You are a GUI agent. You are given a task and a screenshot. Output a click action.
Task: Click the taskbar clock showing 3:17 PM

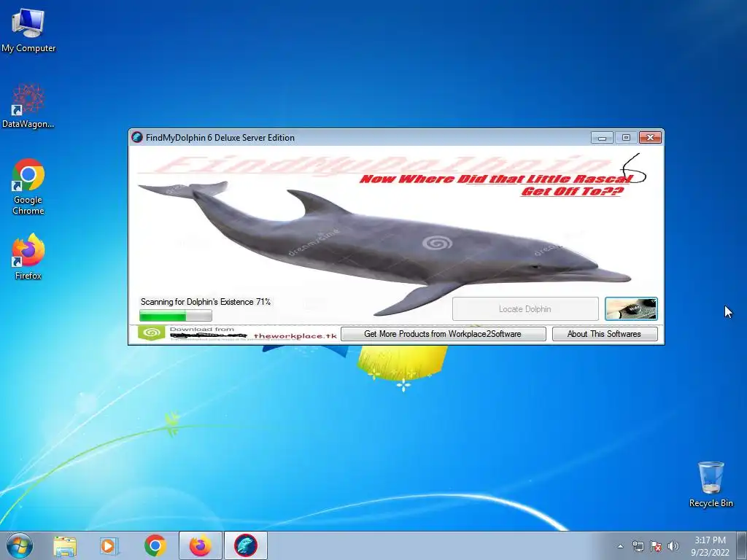pos(710,546)
